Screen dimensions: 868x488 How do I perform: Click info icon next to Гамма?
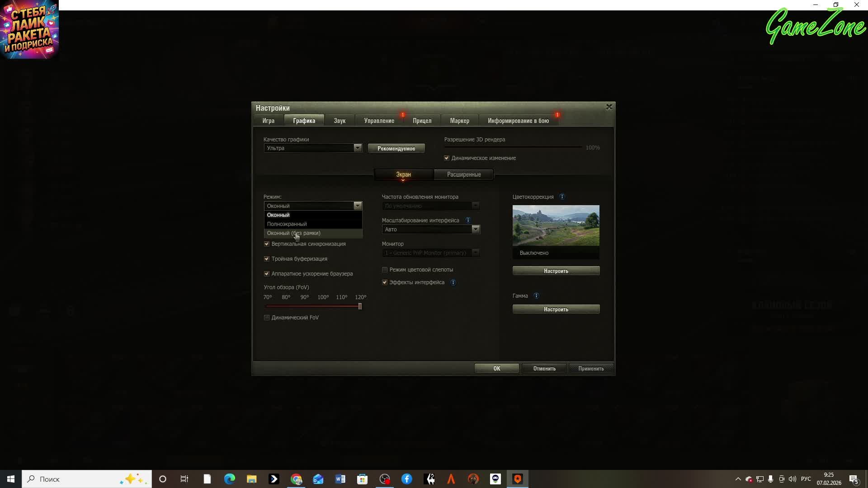tap(536, 296)
